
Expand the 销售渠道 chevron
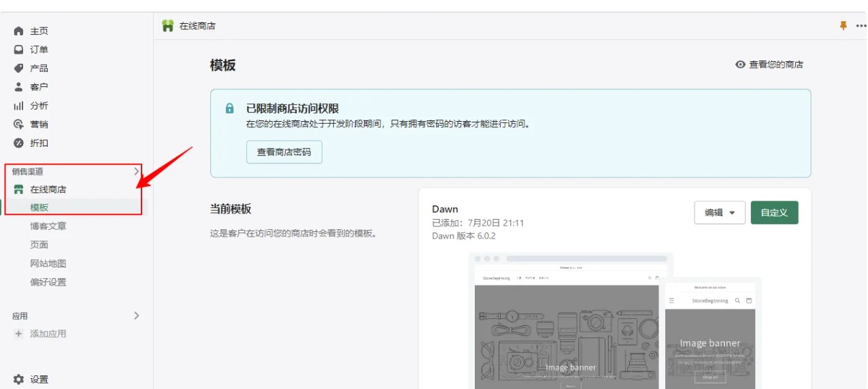coord(136,171)
